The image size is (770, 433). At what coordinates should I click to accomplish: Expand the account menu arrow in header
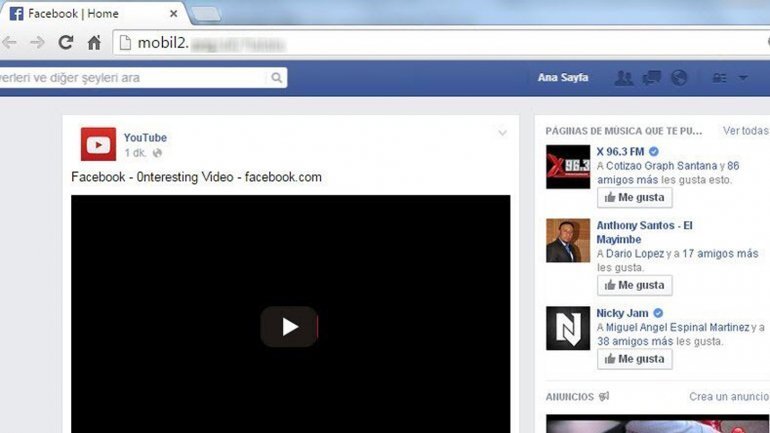[x=743, y=78]
